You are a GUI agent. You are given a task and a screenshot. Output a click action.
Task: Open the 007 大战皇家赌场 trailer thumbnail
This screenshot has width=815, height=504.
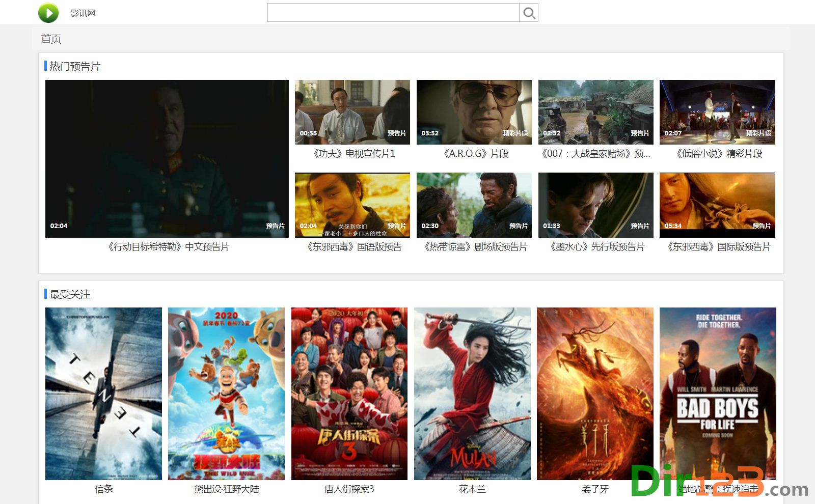(x=595, y=112)
